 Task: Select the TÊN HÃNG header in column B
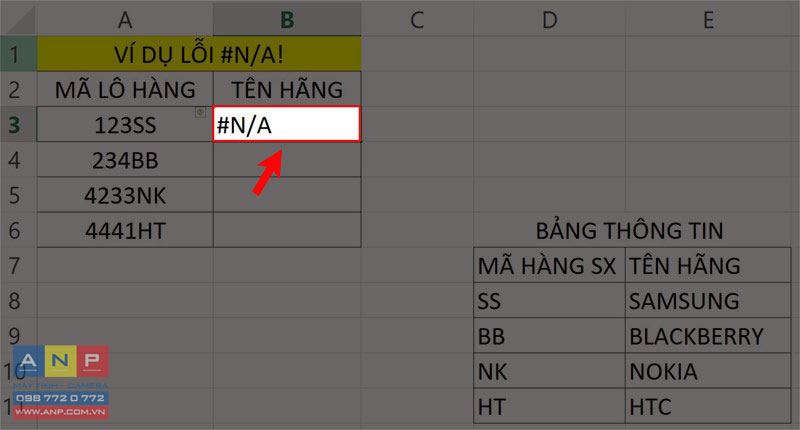coord(287,89)
